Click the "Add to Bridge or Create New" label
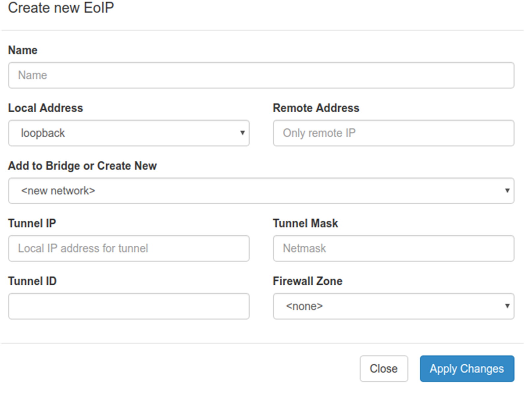 [82, 166]
